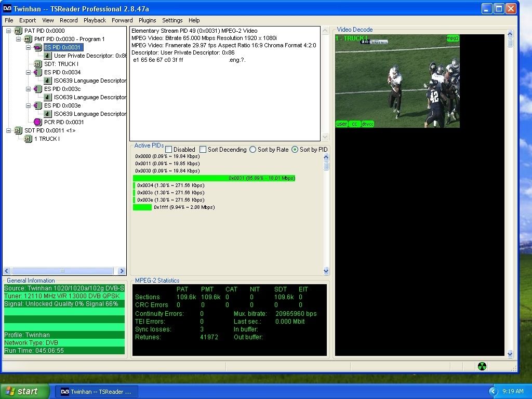Click the magenta clock icon for PCR PID 0x0031

tap(37, 122)
